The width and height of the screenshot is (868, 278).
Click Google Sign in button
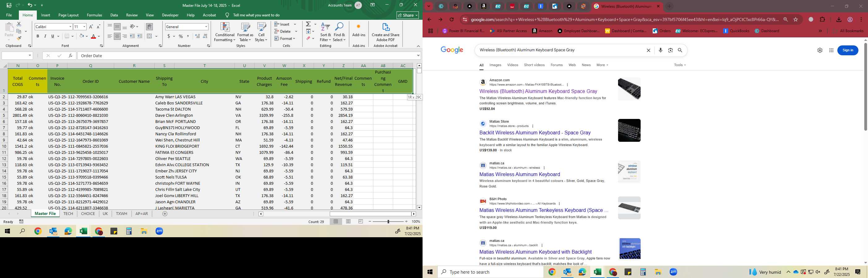point(848,50)
